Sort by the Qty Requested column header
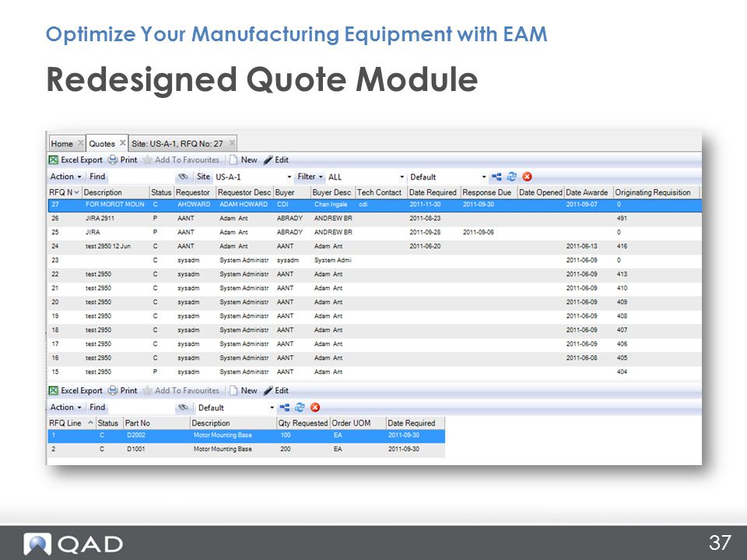Viewport: 747px width, 560px height. coord(303,423)
